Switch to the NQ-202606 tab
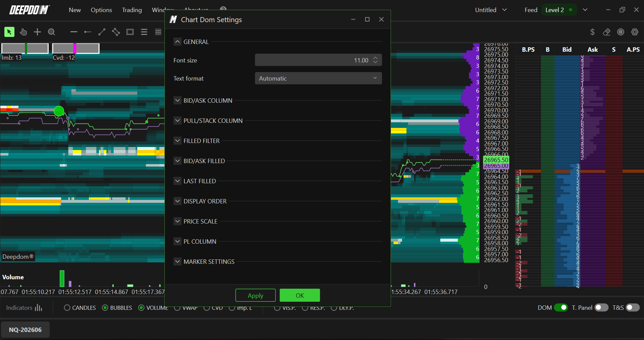Viewport: 644px width, 340px height. (26, 330)
